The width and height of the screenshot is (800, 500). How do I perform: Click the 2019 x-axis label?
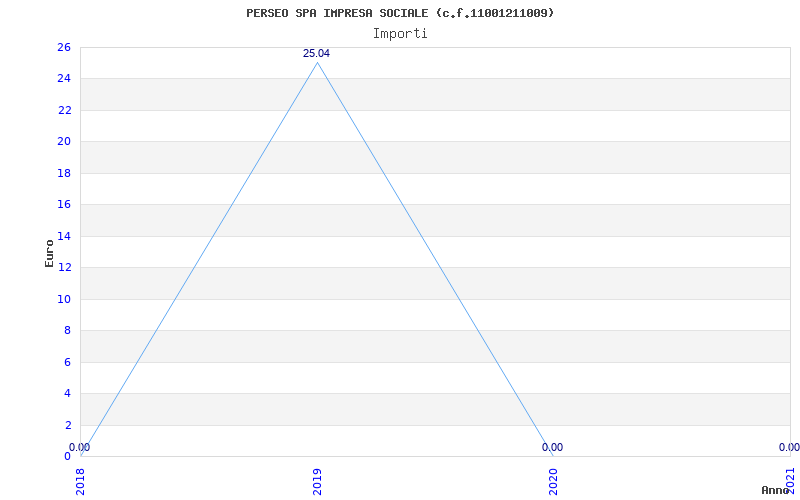tap(317, 481)
